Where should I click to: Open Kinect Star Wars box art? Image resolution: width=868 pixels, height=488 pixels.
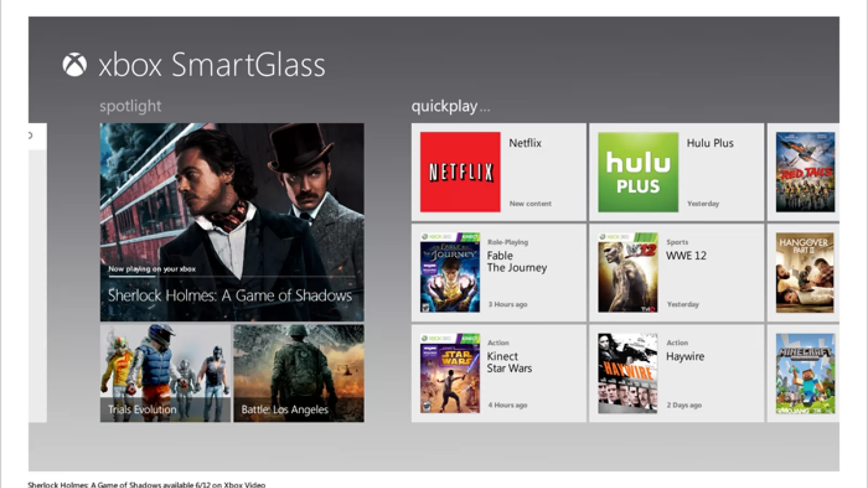click(x=450, y=374)
